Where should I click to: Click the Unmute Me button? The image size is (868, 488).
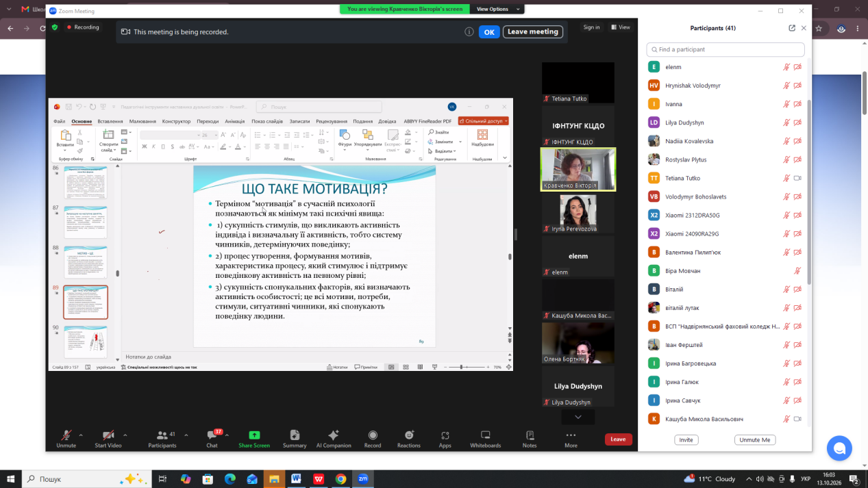tap(755, 440)
